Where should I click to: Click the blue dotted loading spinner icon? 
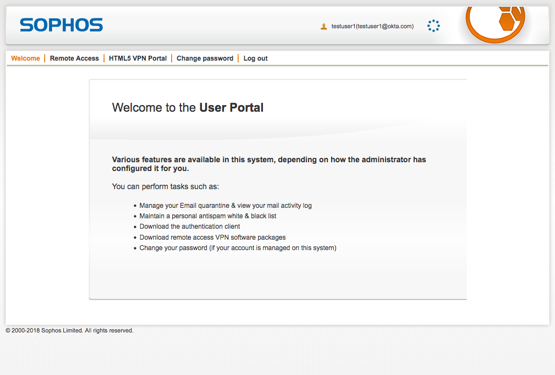(433, 26)
